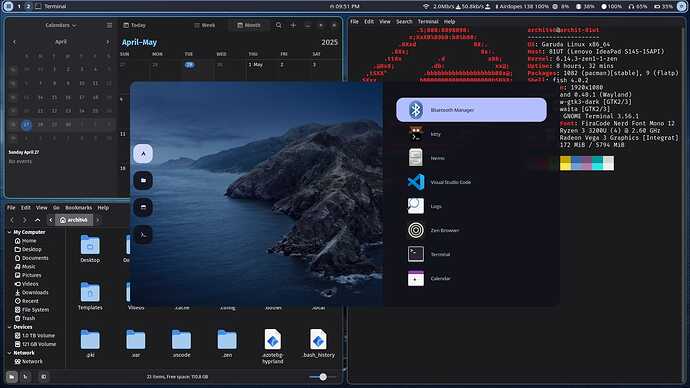The height and width of the screenshot is (388, 690).
Task: Switch calendar to Month view
Action: pos(249,26)
